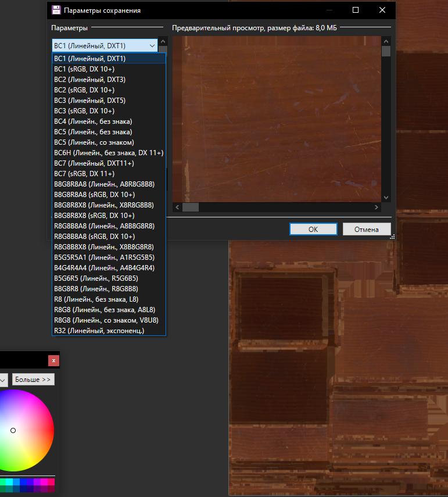Choose R32 (Линейный, экспоненц.) entry
Viewport: 448px width, 497px height.
99,331
